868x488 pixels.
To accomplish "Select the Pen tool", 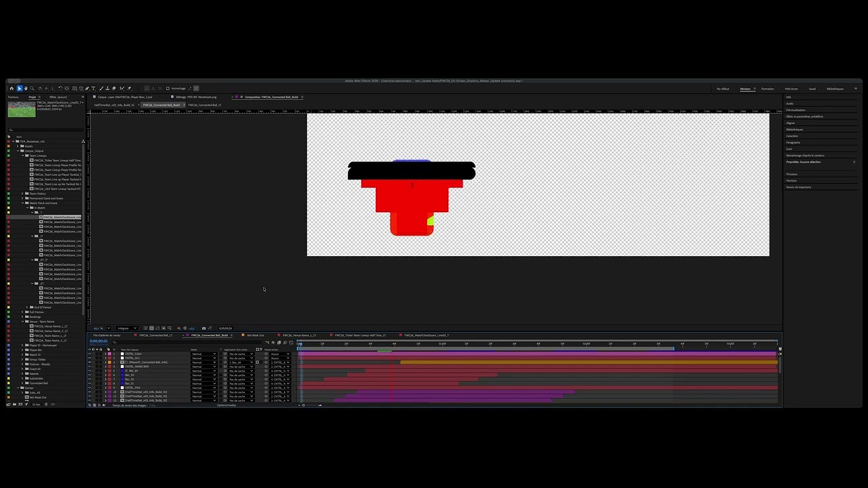I will 87,88.
